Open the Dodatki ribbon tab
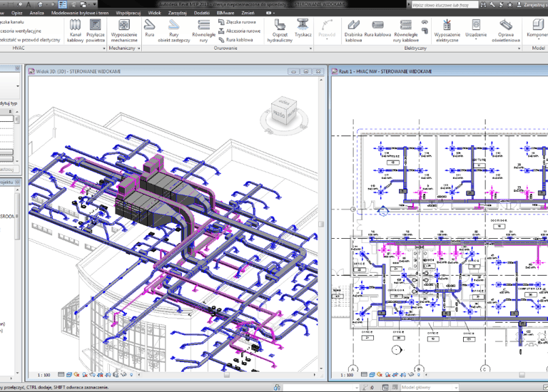 (202, 13)
